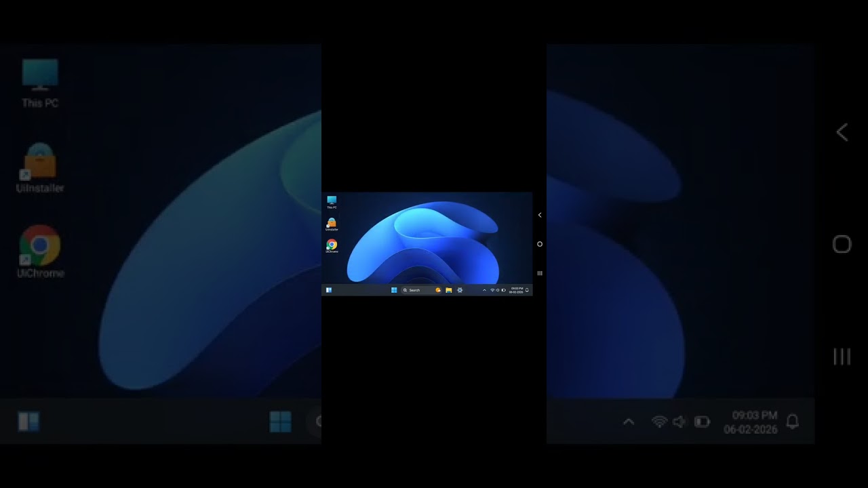Image resolution: width=868 pixels, height=488 pixels.
Task: Open Settings gear in small centered taskbar
Action: [460, 290]
